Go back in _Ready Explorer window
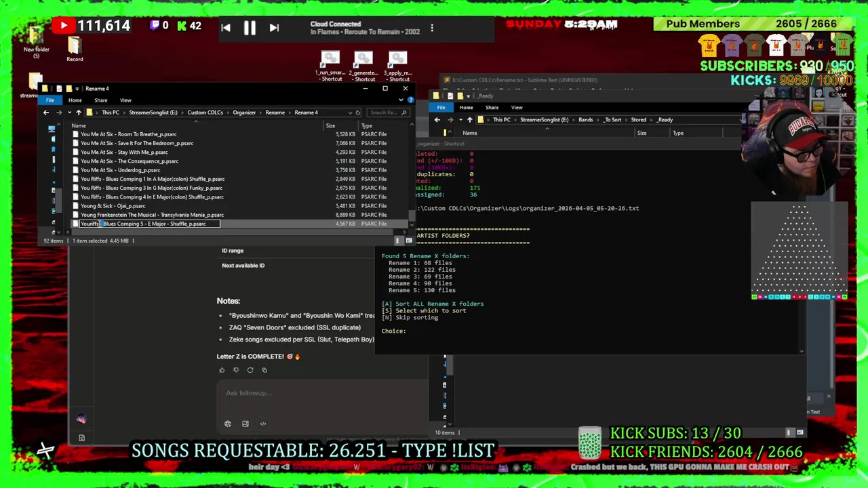The width and height of the screenshot is (868, 488). pyautogui.click(x=437, y=120)
